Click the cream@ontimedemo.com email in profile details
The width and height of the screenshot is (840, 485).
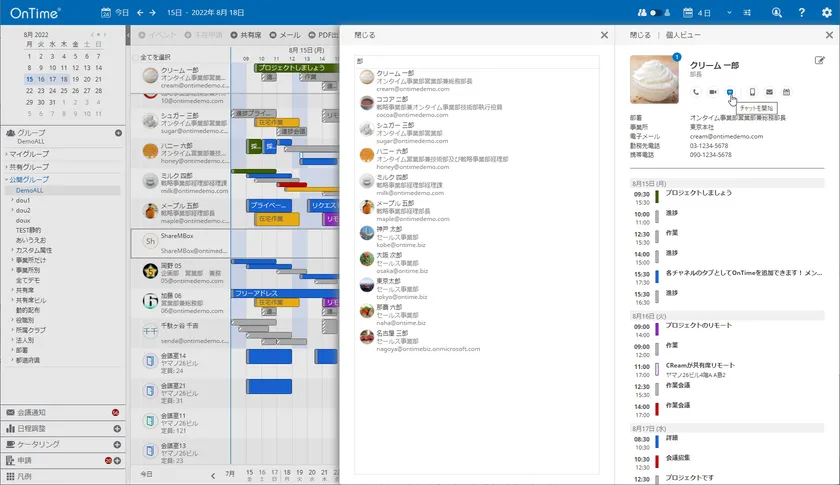coord(726,137)
